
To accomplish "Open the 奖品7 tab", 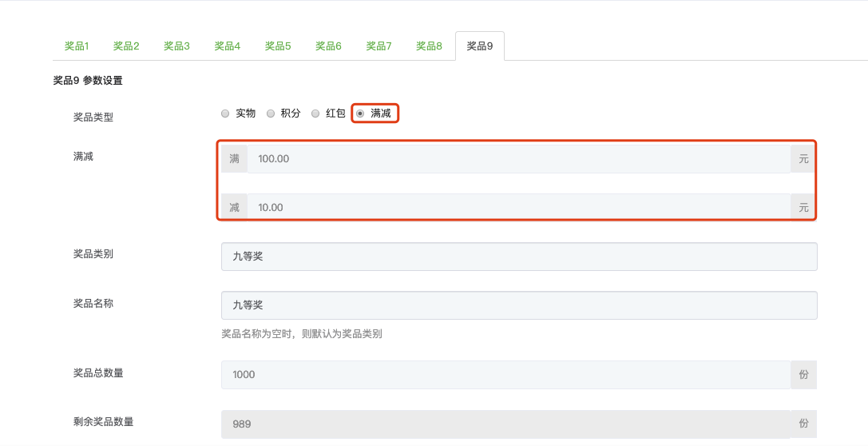I will [379, 46].
